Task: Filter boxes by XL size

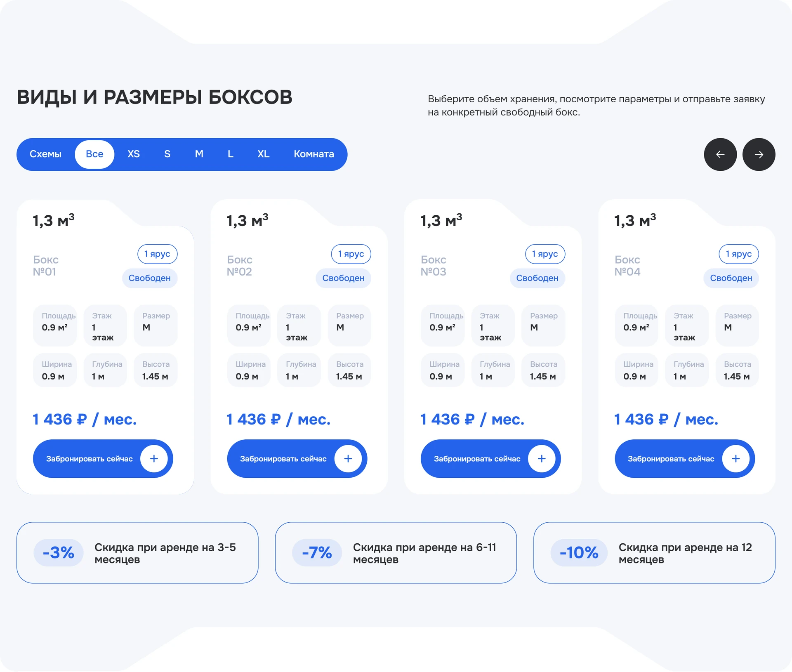Action: pos(263,154)
